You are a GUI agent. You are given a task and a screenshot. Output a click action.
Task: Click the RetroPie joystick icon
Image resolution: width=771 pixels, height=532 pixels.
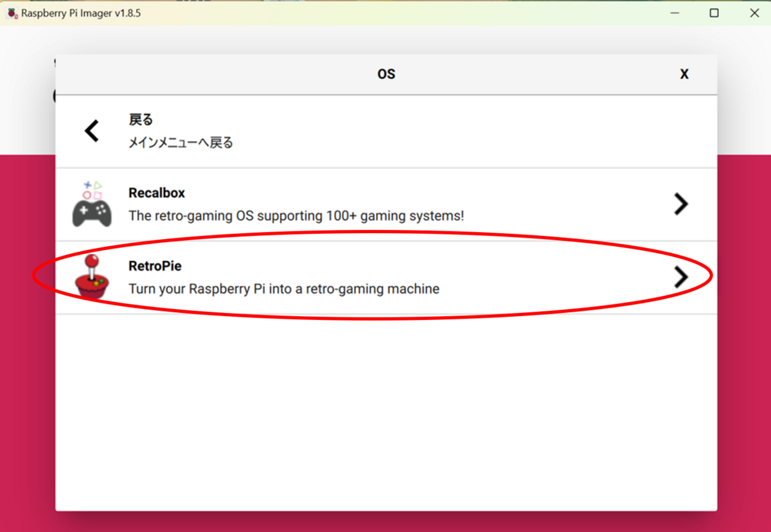point(91,277)
